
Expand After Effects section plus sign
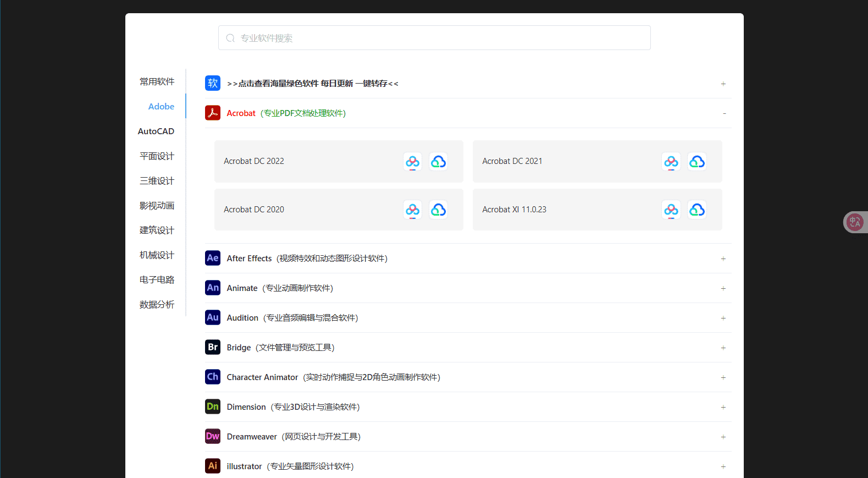point(723,259)
